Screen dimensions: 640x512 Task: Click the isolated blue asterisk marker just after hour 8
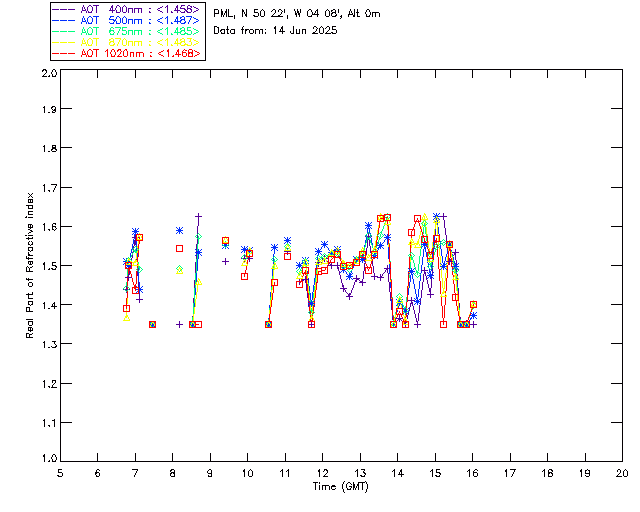click(x=180, y=231)
